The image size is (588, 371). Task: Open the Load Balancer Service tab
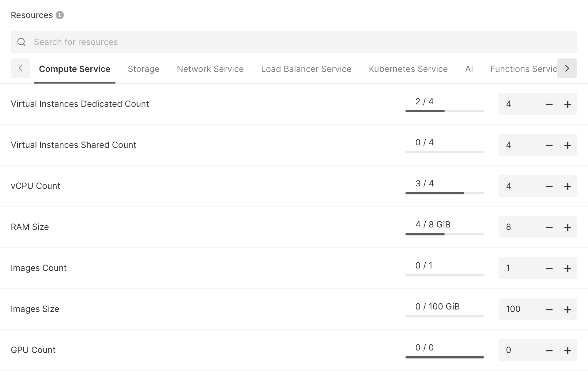coord(306,68)
